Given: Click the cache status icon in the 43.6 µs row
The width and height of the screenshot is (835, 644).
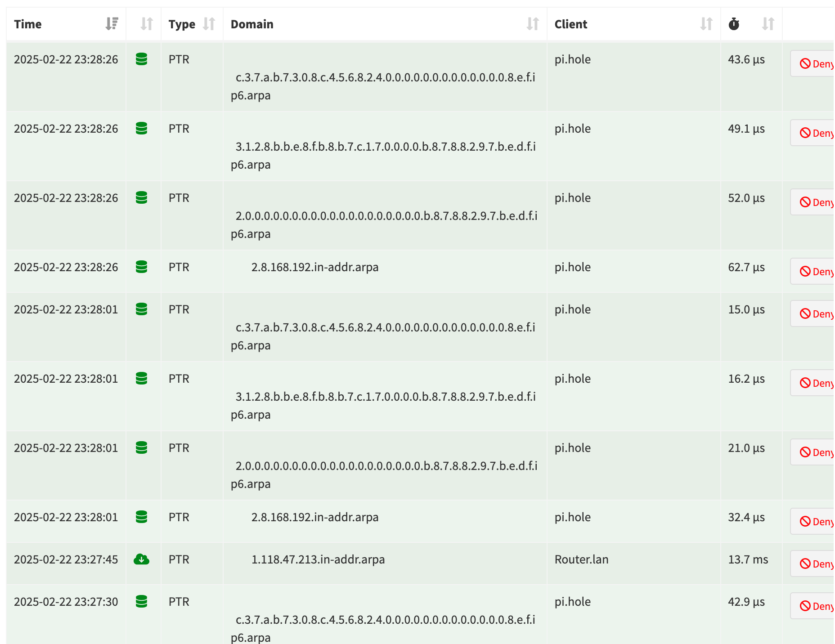Looking at the screenshot, I should pyautogui.click(x=142, y=59).
